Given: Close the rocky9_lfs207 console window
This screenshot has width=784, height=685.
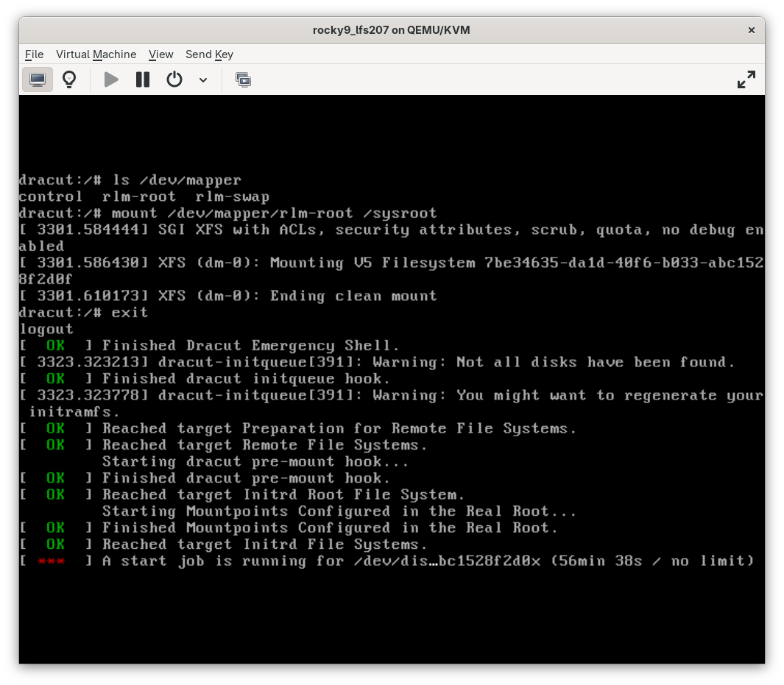Looking at the screenshot, I should [751, 30].
